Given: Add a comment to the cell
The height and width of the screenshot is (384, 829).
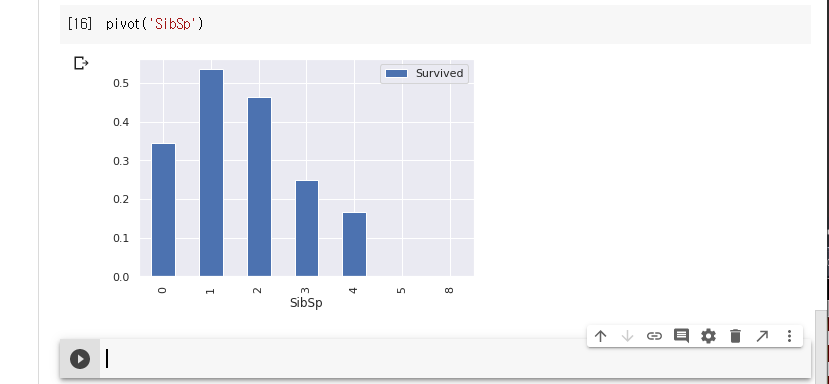Looking at the screenshot, I should coord(681,336).
